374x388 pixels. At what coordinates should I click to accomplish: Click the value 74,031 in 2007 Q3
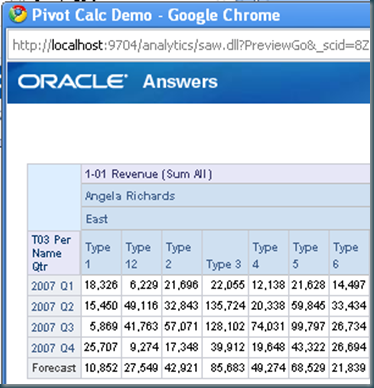pos(268,326)
